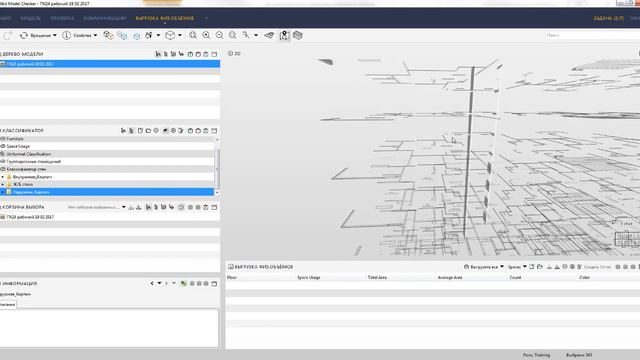Click first hierarchy mode icon in ДЕРЕВО МОДЕЛИ header
This screenshot has width=640, height=360.
[x=158, y=54]
